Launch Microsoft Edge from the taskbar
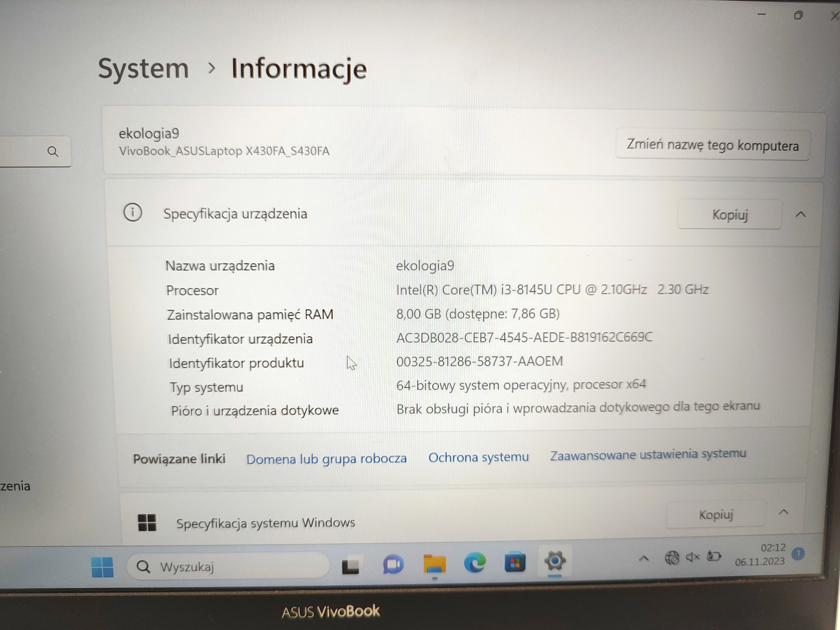 [475, 562]
